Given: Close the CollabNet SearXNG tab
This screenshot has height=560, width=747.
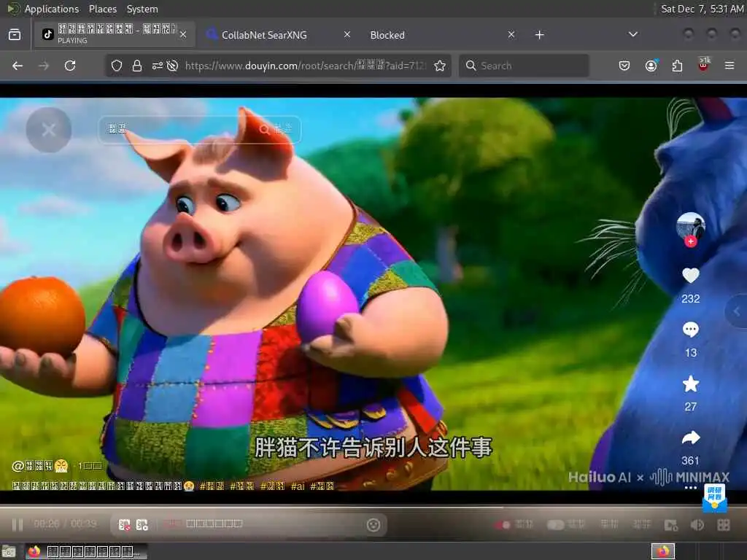Looking at the screenshot, I should tap(347, 34).
